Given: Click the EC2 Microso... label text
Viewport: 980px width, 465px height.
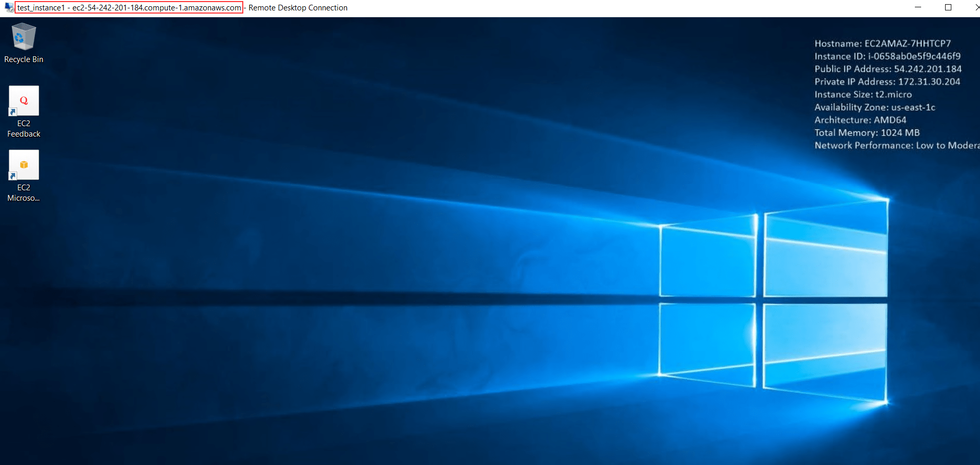Looking at the screenshot, I should coord(23,193).
